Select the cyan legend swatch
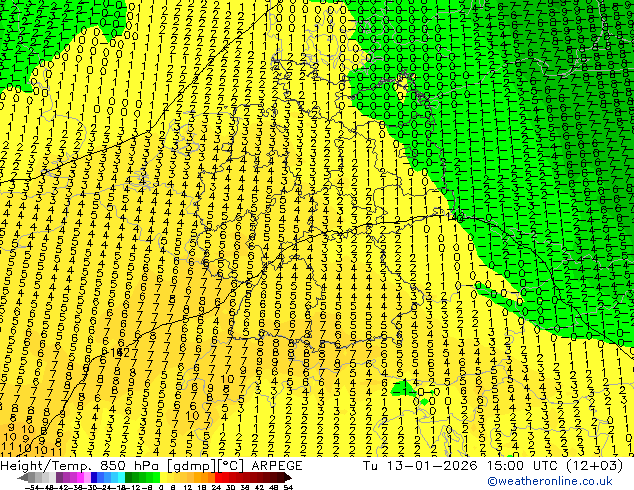The height and width of the screenshot is (490, 634). pos(121,477)
